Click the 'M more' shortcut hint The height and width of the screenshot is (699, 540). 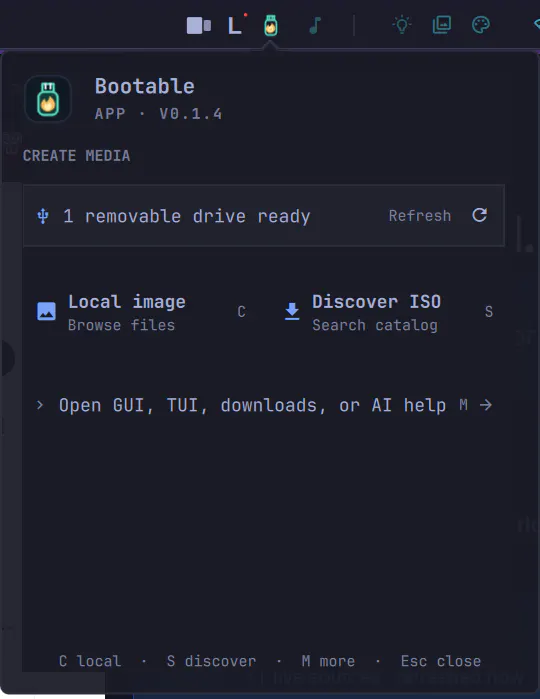(328, 661)
